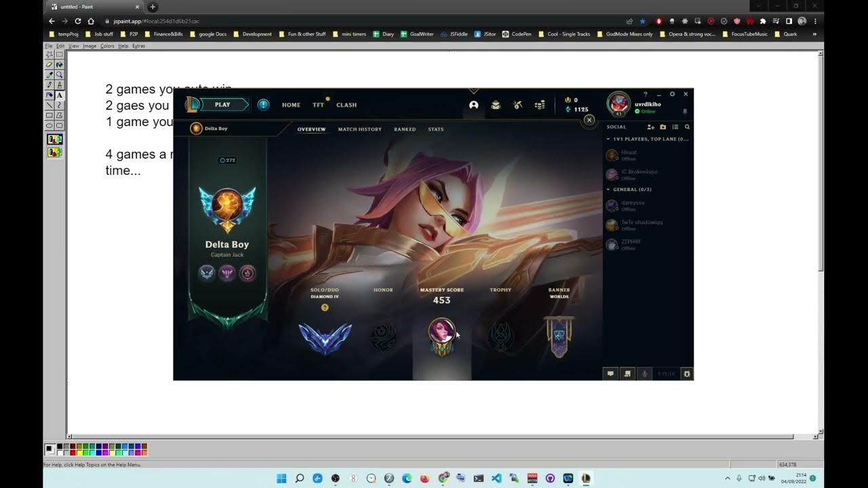Image resolution: width=868 pixels, height=488 pixels.
Task: Show hidden system tray icons chevron
Action: coord(728,478)
